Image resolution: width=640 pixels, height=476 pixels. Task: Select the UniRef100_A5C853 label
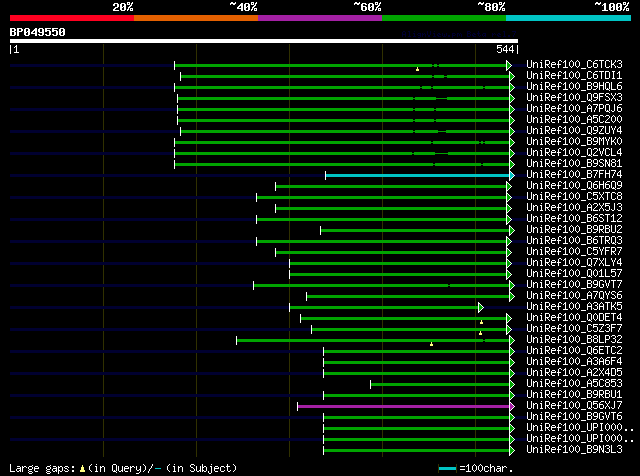pyautogui.click(x=574, y=384)
